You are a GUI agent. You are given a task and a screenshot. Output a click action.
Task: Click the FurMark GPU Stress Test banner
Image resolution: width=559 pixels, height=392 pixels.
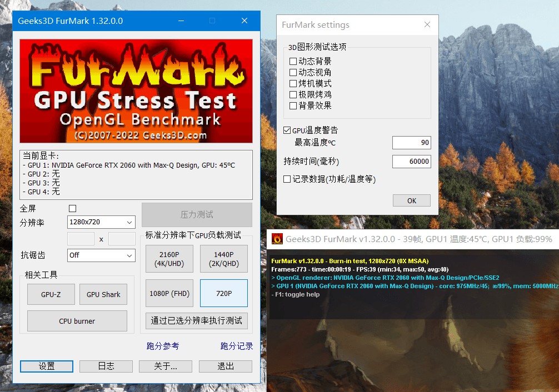coord(136,91)
